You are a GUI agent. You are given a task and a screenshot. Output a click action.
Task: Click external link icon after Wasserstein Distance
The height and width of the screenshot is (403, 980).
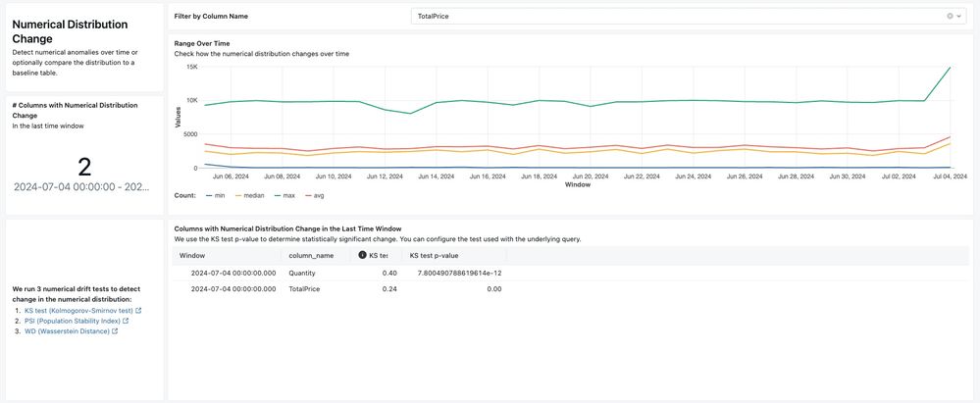115,331
